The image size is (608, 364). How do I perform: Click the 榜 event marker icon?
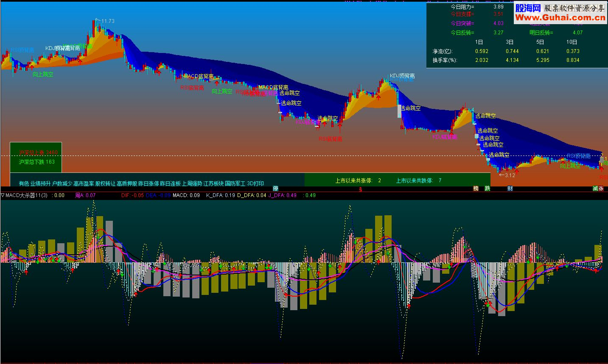tap(476, 189)
